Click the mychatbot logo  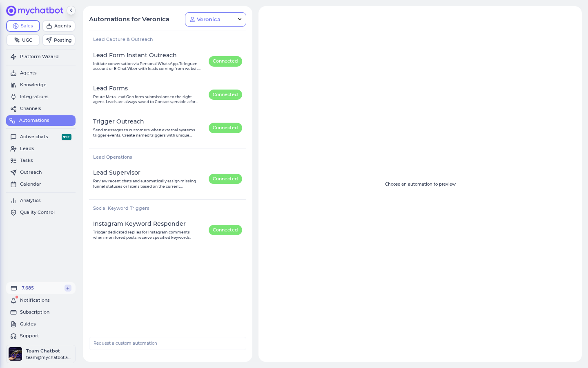coord(35,11)
